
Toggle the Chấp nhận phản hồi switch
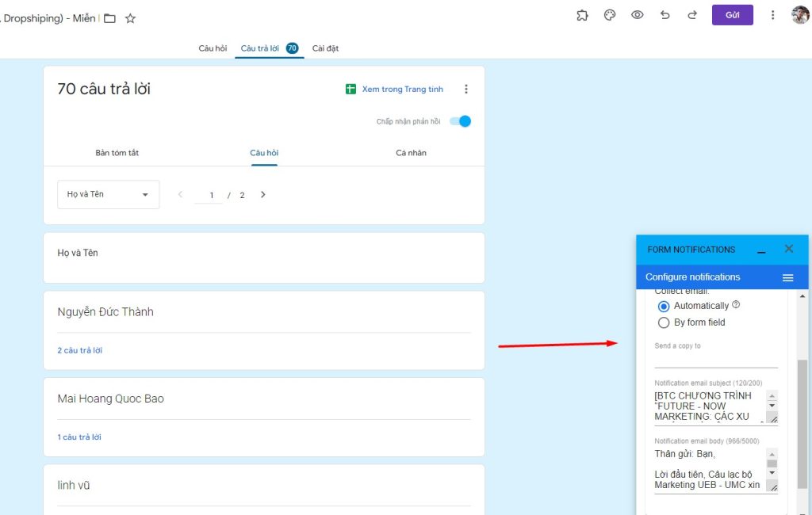[461, 121]
